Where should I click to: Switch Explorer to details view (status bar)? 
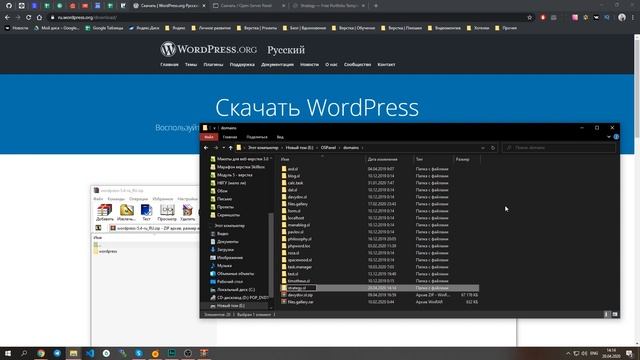(x=607, y=314)
